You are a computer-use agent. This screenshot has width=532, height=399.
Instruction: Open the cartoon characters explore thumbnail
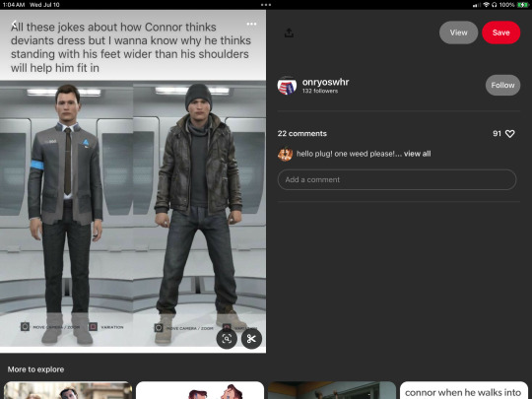click(x=200, y=390)
